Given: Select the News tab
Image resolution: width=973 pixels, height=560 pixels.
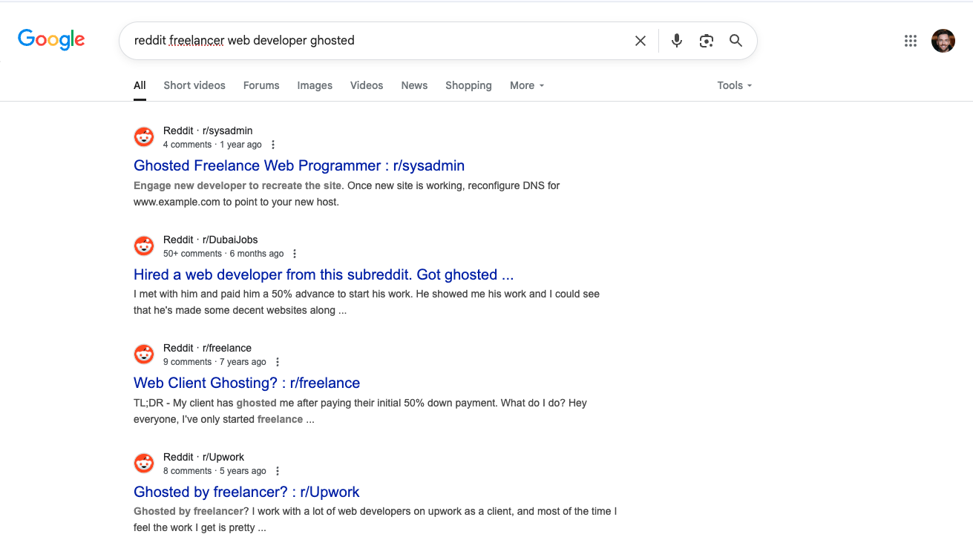Looking at the screenshot, I should [x=414, y=85].
